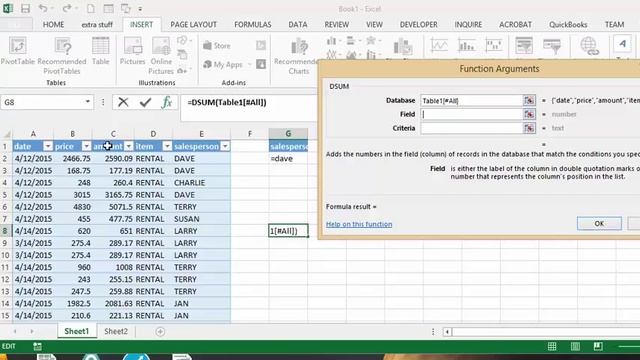The image size is (640, 360).
Task: Click the CHARLIE salesperson cell
Action: pos(201,182)
